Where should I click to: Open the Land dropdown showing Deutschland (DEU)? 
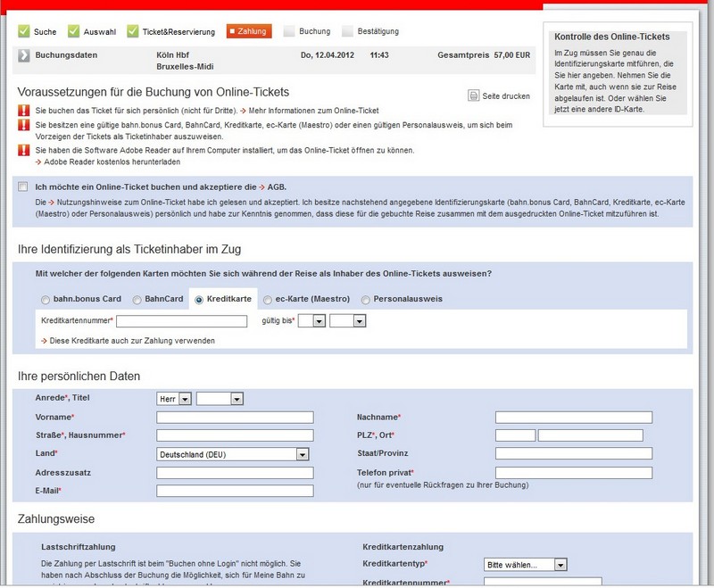(233, 454)
